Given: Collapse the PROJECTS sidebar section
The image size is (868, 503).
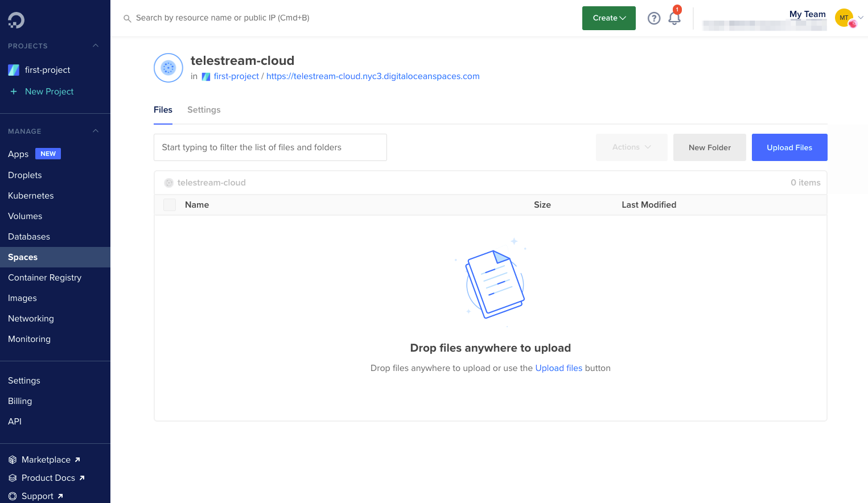Looking at the screenshot, I should click(96, 46).
